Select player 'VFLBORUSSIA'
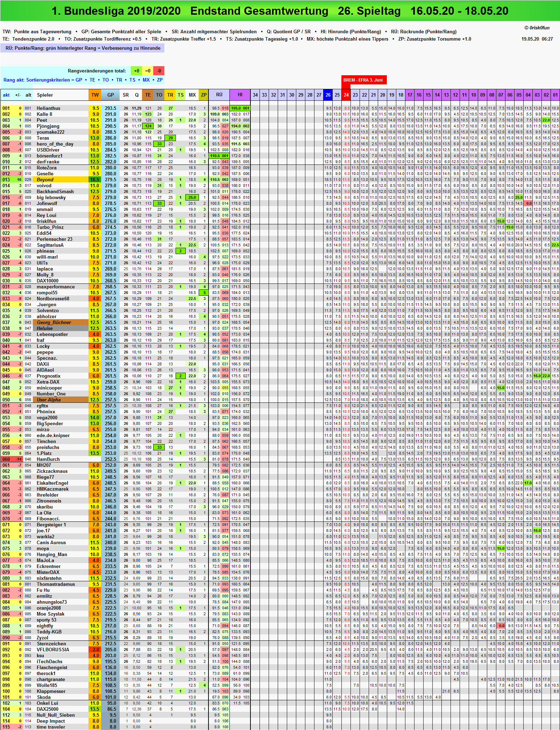Viewport: 560px width, 730px height. tap(53, 650)
